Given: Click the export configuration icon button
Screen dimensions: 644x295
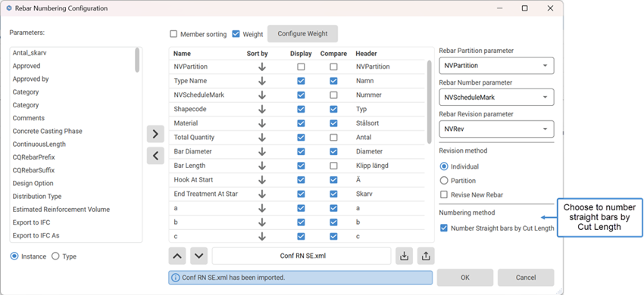Looking at the screenshot, I should 426,256.
